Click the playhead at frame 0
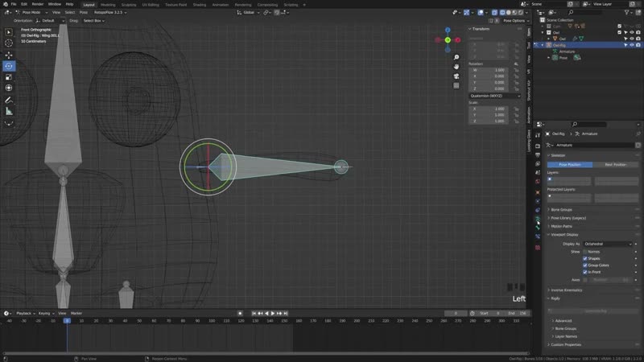The image size is (644, 362). (x=67, y=320)
